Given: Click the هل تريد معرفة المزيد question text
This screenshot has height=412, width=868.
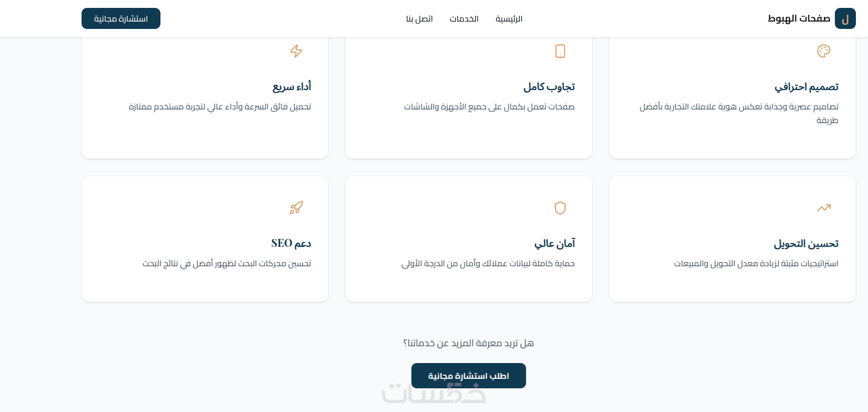Looking at the screenshot, I should 468,344.
